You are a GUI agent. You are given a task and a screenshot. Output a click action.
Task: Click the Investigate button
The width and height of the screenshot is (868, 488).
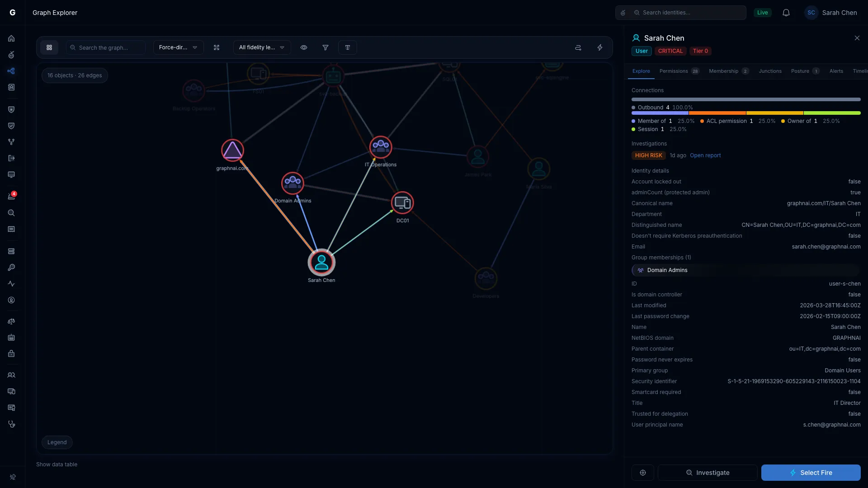coord(708,473)
